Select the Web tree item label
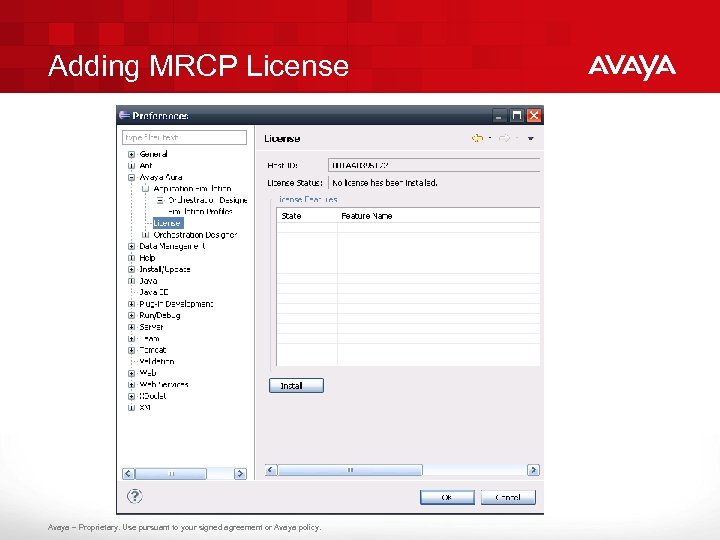Screen dimensions: 720x540 [x=148, y=373]
